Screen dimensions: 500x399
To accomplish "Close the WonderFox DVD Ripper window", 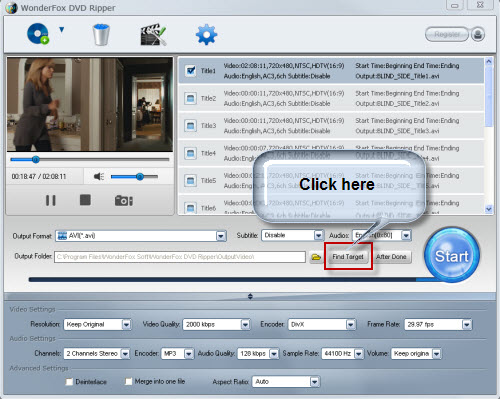I will tap(480, 5).
